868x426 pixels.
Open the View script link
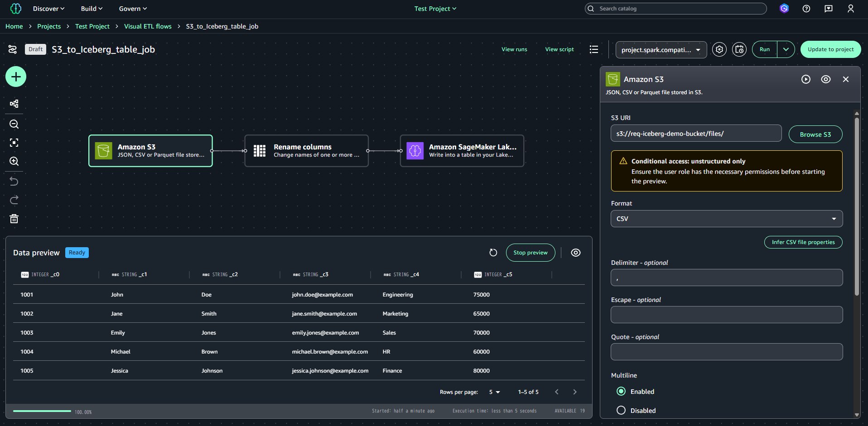(559, 49)
